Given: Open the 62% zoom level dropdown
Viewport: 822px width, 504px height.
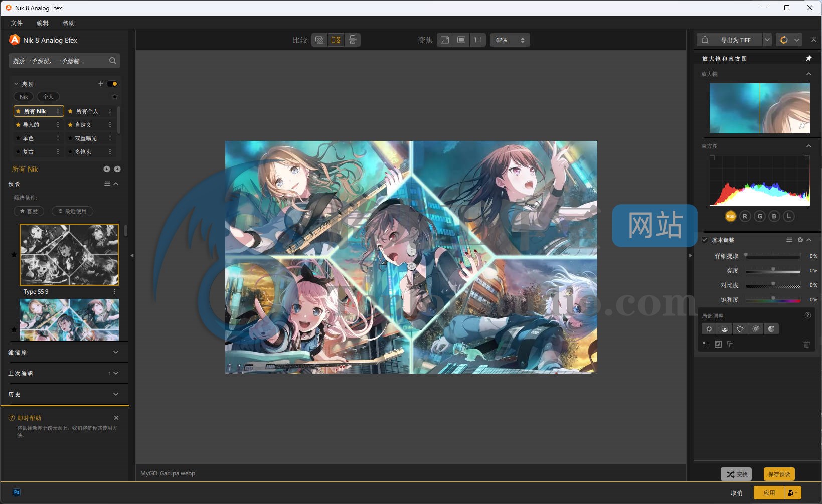Looking at the screenshot, I should [510, 40].
